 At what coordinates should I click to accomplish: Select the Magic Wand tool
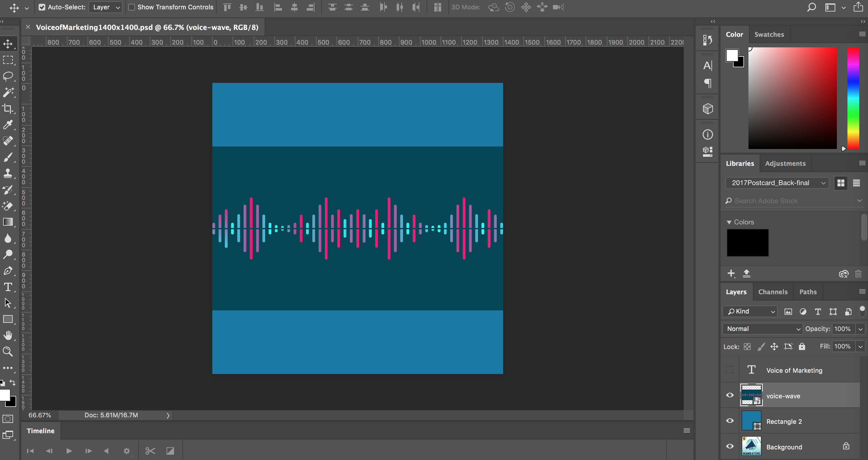[8, 92]
